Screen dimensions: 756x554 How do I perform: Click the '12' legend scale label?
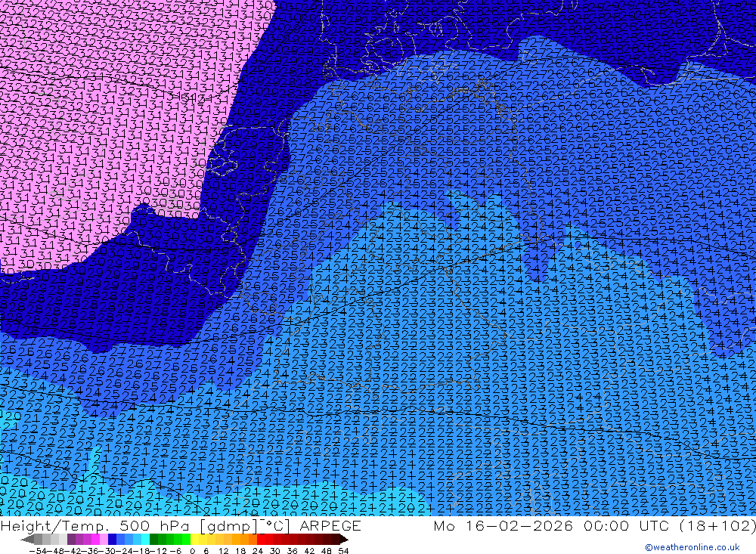tap(223, 551)
